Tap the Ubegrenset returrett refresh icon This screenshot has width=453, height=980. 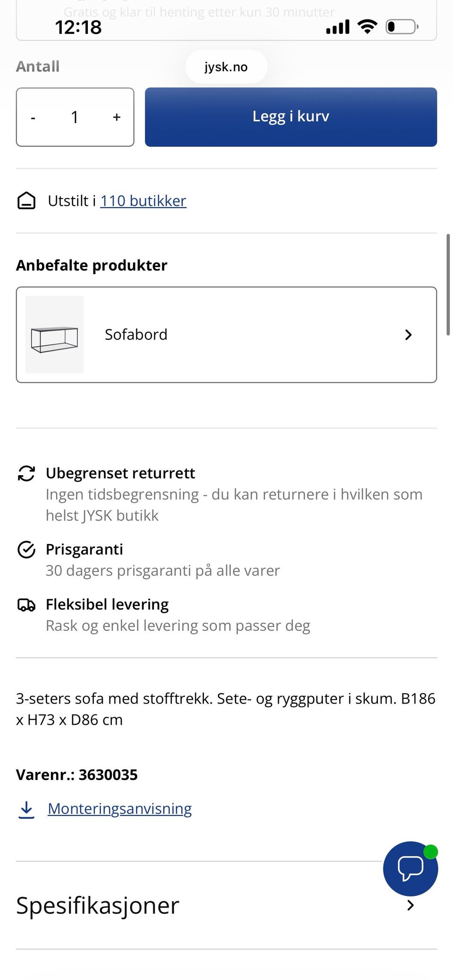coord(26,473)
